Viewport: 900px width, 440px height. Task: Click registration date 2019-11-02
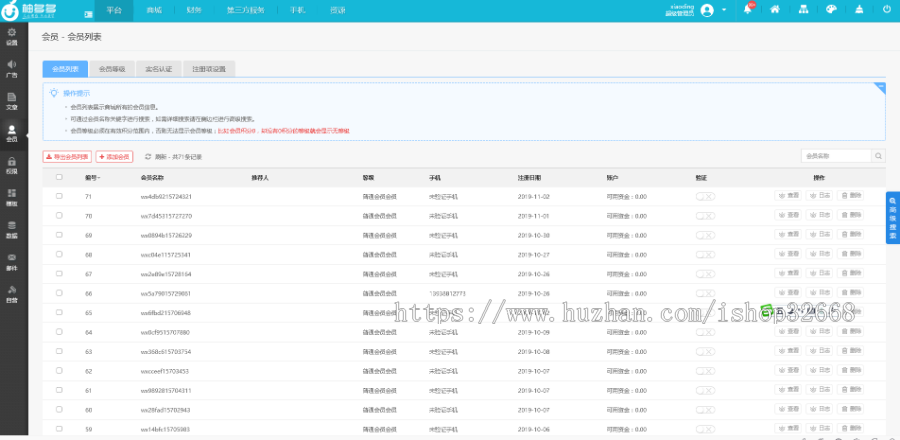[x=534, y=196]
